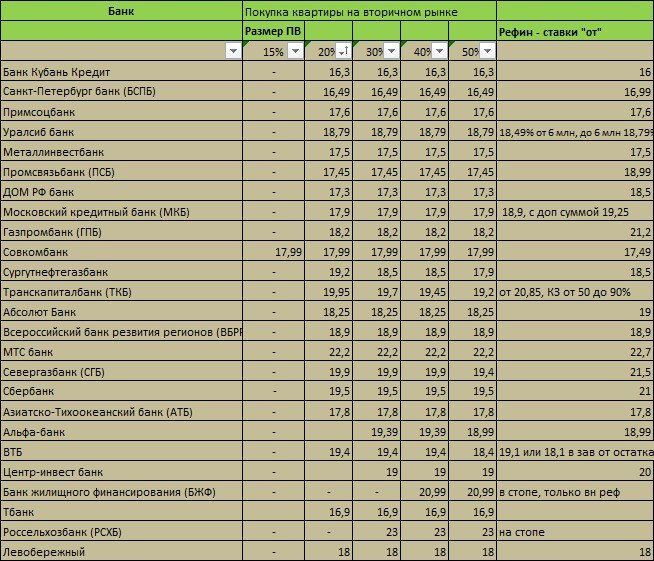
Task: Select the 'Рефин - ставки "от"' header
Action: (x=575, y=31)
